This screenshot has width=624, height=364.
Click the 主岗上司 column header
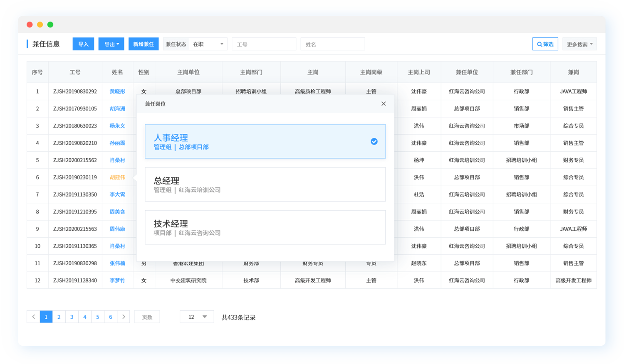coord(419,72)
